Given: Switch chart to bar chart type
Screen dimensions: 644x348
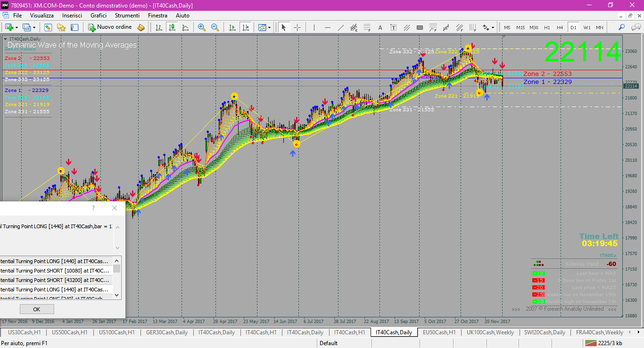Looking at the screenshot, I should [x=159, y=27].
